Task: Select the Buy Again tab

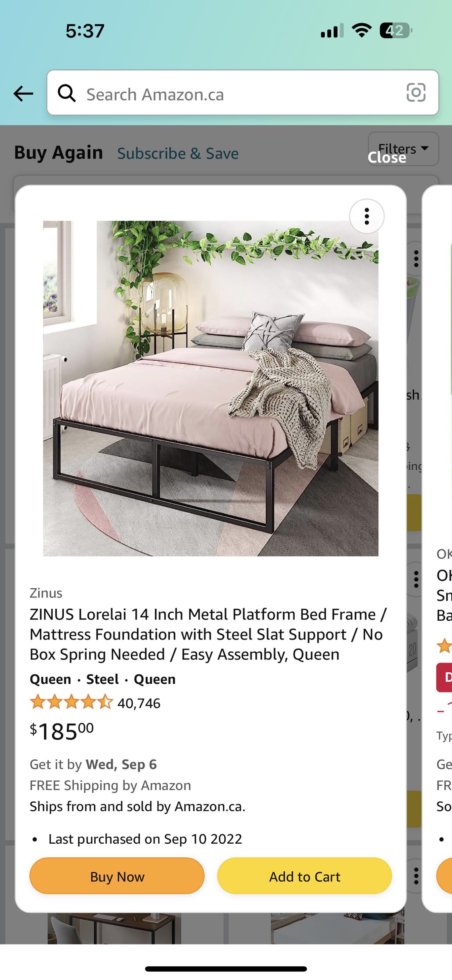Action: tap(59, 153)
